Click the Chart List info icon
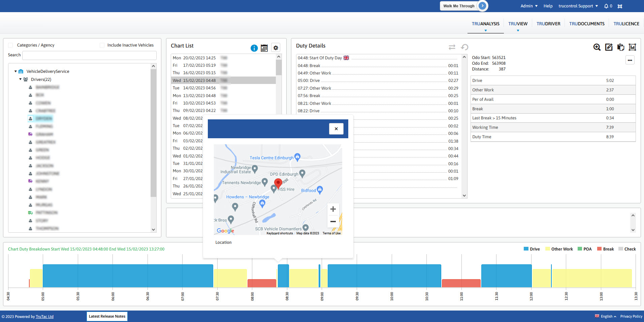This screenshot has height=322, width=644. [x=254, y=48]
